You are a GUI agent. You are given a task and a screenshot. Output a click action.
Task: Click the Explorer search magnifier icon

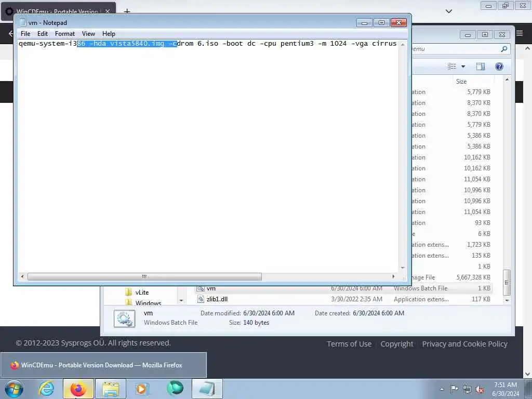tap(504, 49)
